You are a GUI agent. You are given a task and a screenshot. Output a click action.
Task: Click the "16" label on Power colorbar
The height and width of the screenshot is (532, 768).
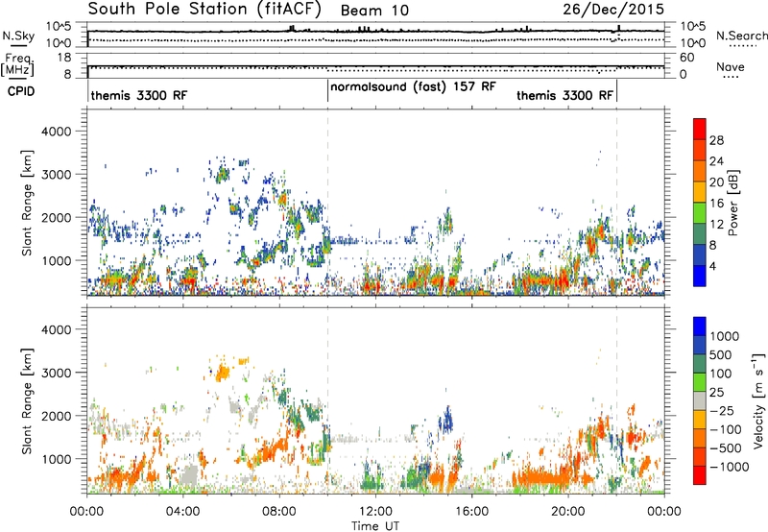716,204
